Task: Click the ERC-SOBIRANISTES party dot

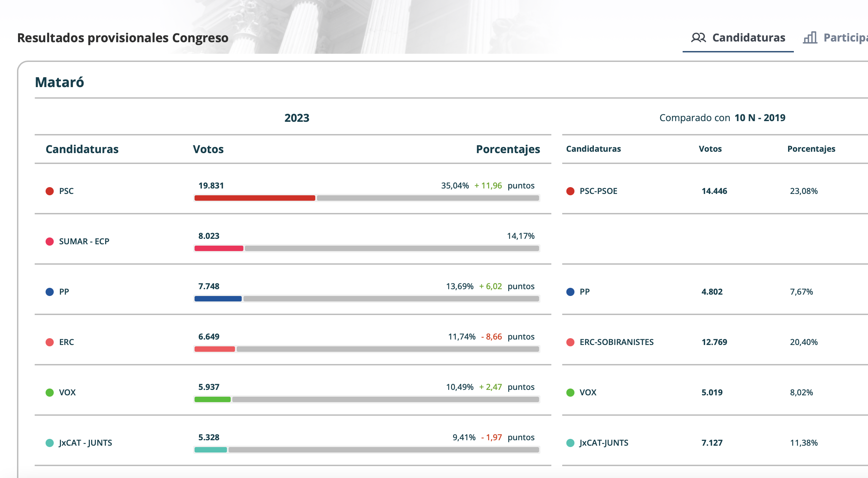Action: tap(570, 342)
